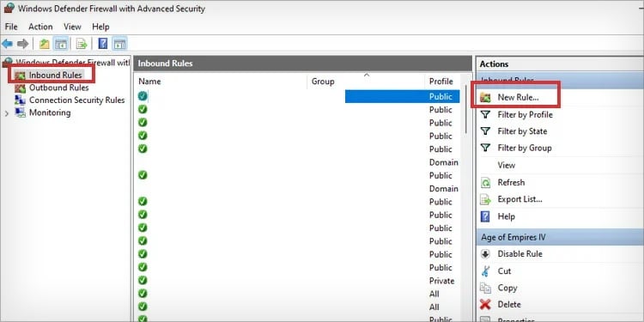
Task: Open Help from the toolbar question-mark icon
Action: [x=103, y=44]
